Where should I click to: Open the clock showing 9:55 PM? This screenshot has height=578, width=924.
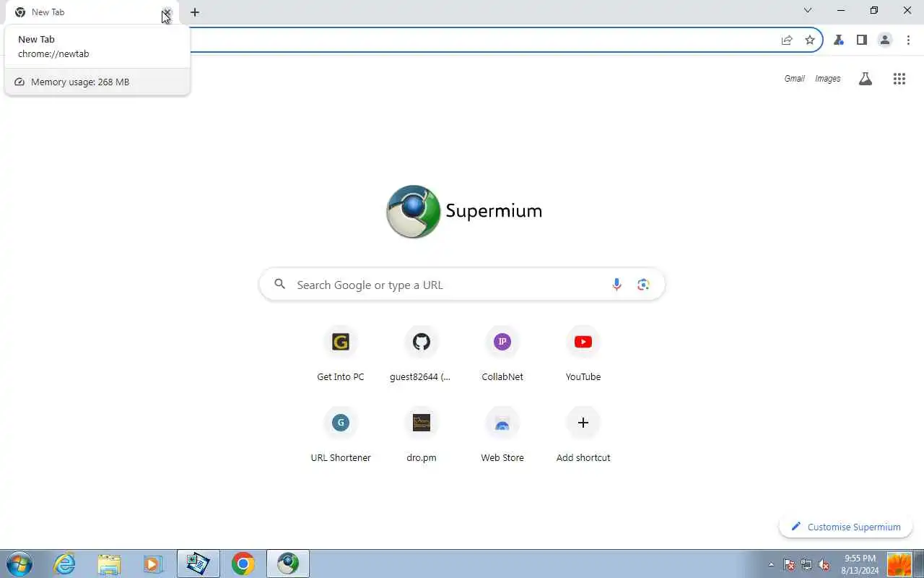[x=860, y=564]
